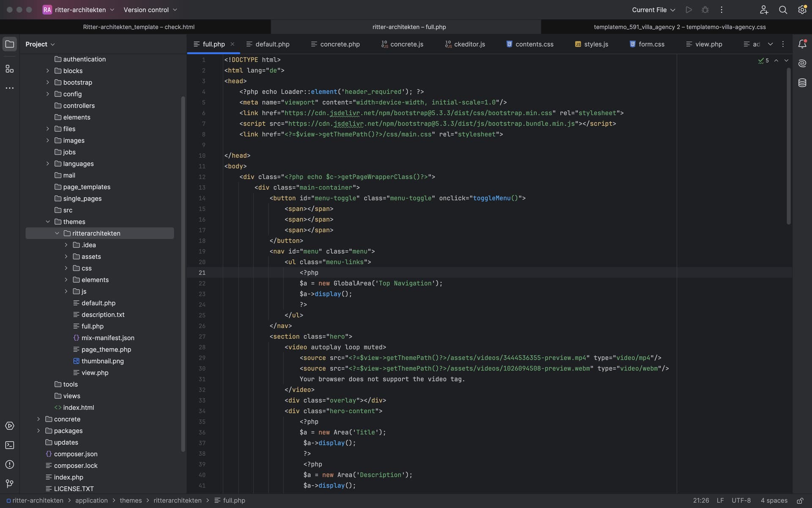Viewport: 812px width, 508px height.
Task: Open the Problems tool window
Action: point(9,464)
